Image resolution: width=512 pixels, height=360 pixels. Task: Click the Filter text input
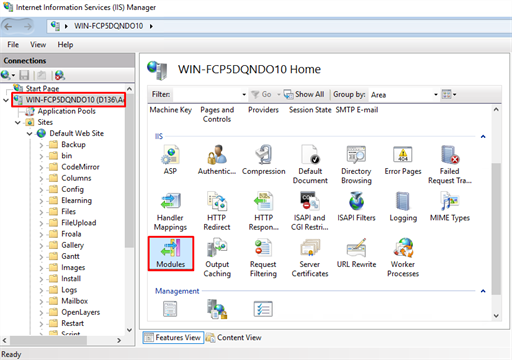coord(207,95)
